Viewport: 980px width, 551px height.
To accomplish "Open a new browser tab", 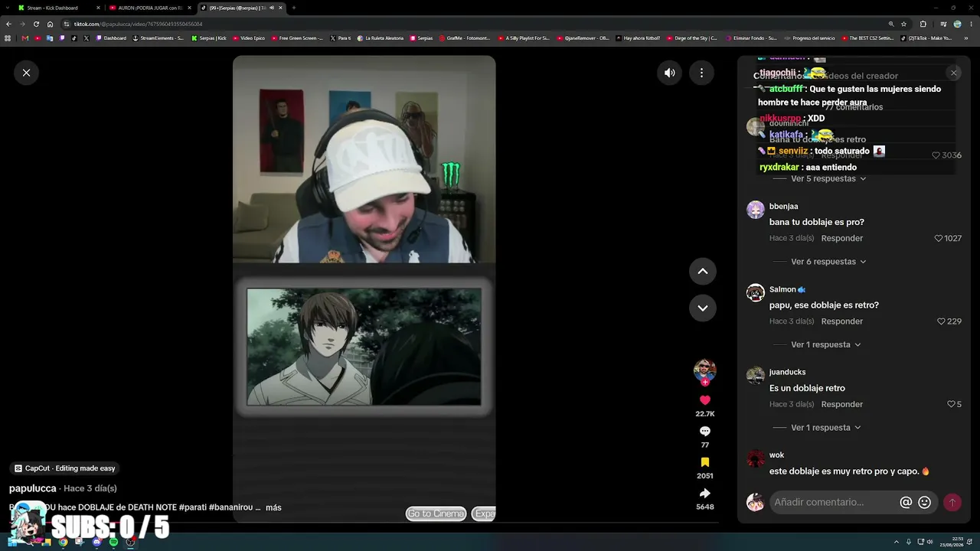I will click(294, 8).
